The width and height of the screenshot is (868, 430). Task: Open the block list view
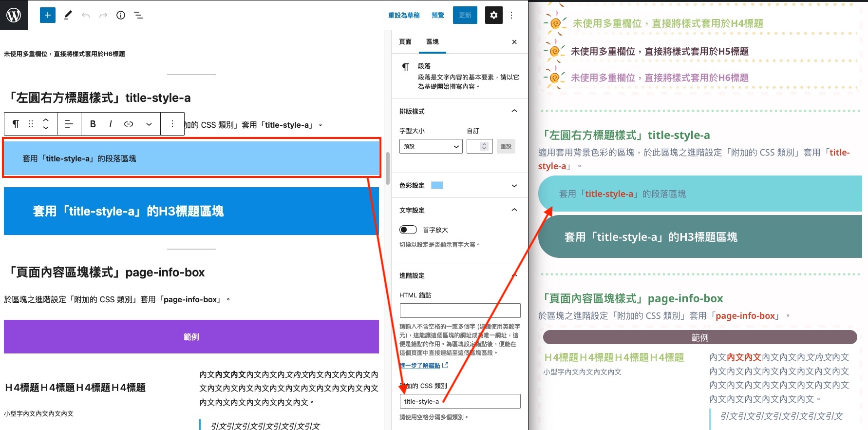click(138, 15)
